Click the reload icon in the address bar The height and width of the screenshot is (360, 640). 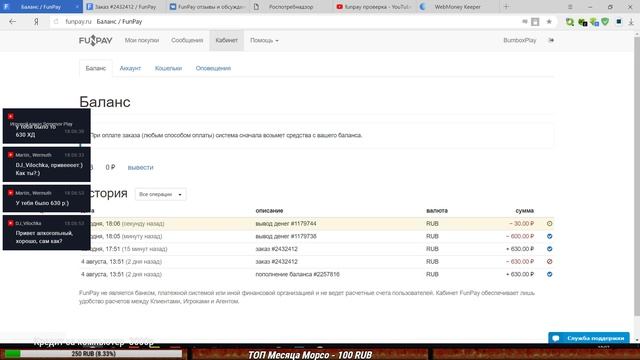tap(56, 22)
